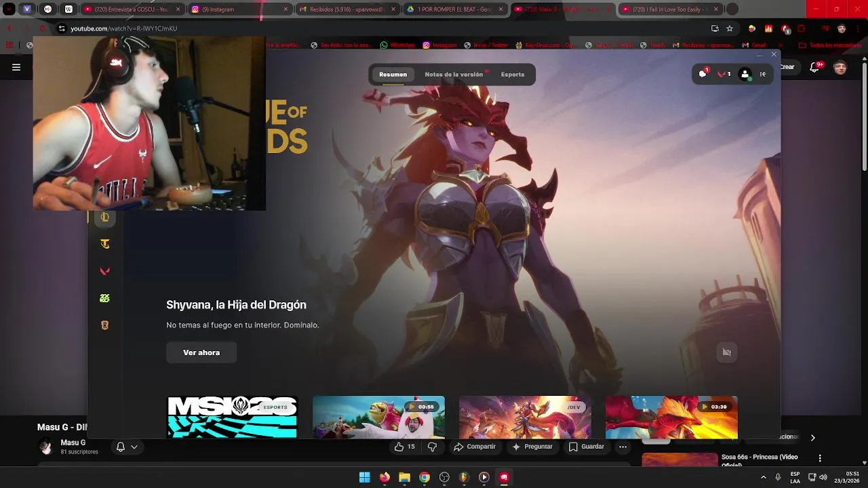868x488 pixels.
Task: Click the YouTube Crear button
Action: 787,67
